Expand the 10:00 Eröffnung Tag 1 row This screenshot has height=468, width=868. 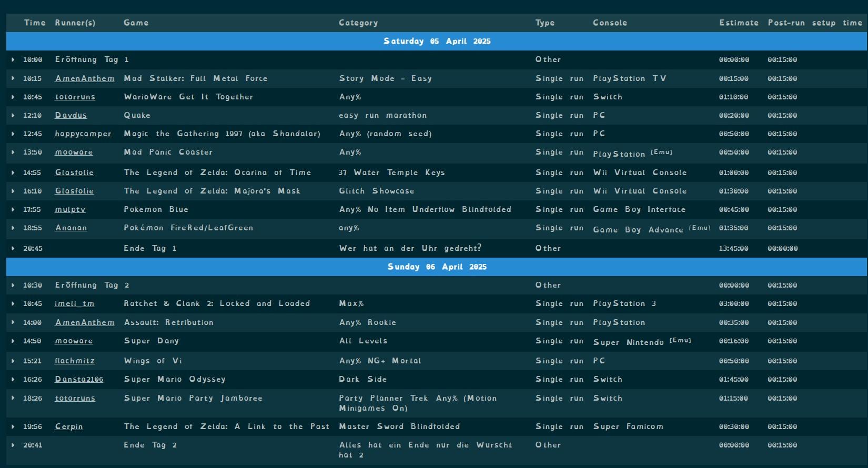(x=13, y=60)
